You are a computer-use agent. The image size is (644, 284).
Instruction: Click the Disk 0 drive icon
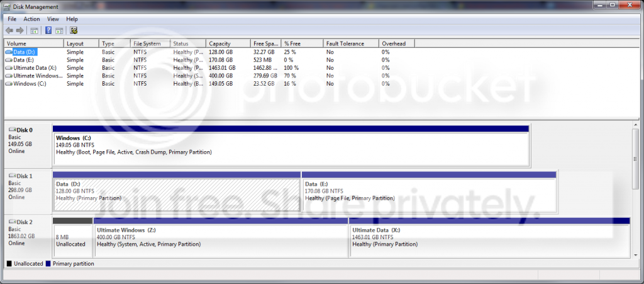pos(13,130)
